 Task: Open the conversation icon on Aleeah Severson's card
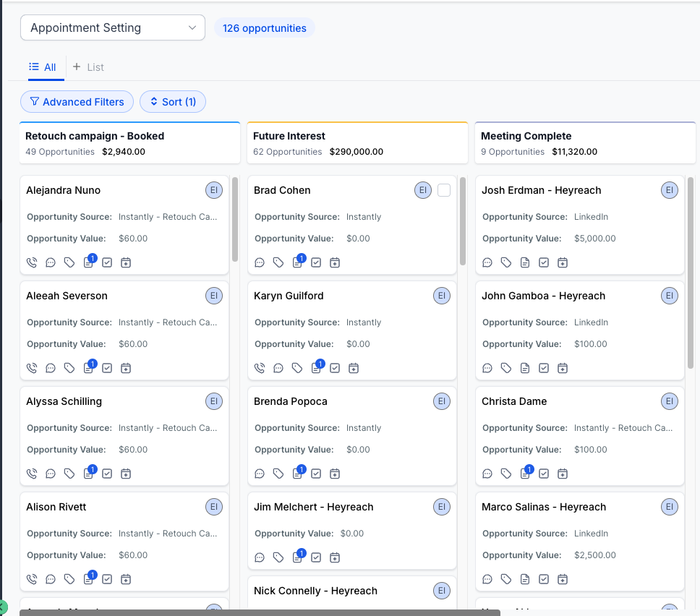pos(51,368)
